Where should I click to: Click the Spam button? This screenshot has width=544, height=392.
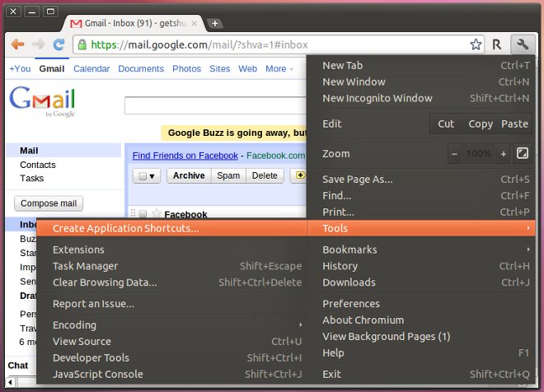tap(228, 175)
